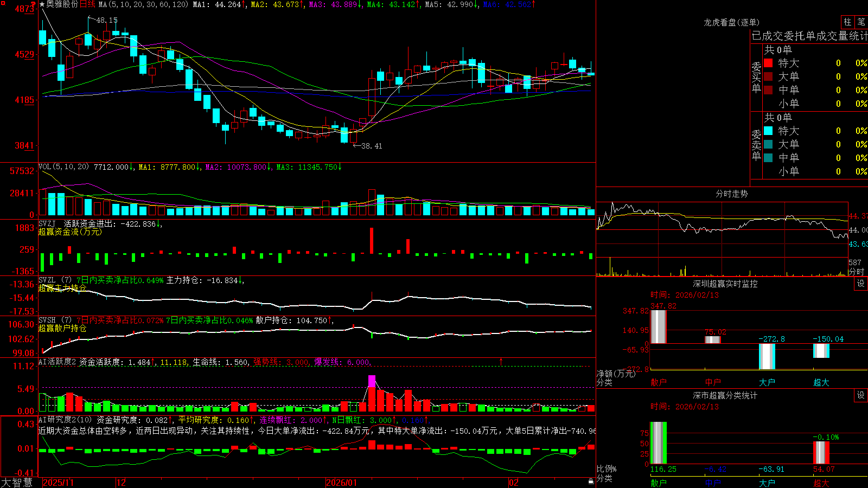Open the VOL(5,10,20) indicator label

pos(63,167)
